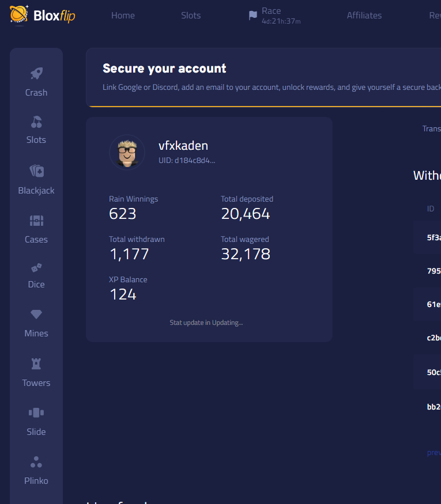Viewport: 441px width, 504px height.
Task: Open the Slide game icon
Action: [x=36, y=412]
